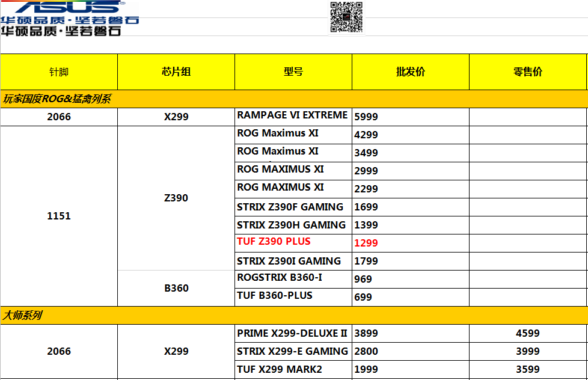Select the 零售价 header cell
The width and height of the screenshot is (588, 380).
528,72
